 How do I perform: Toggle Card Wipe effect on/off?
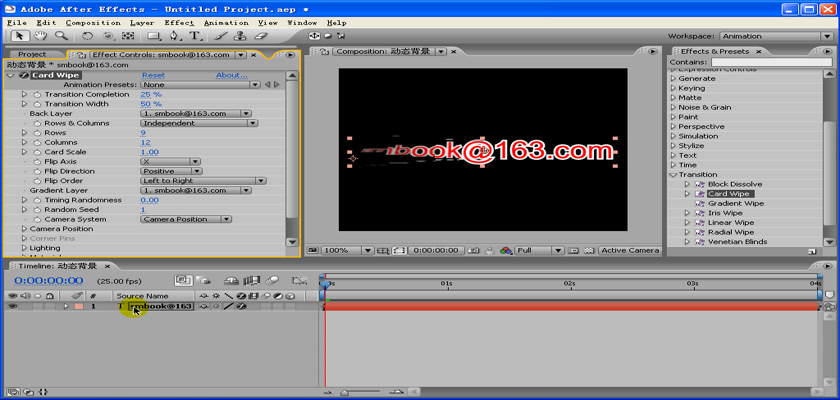pyautogui.click(x=24, y=76)
